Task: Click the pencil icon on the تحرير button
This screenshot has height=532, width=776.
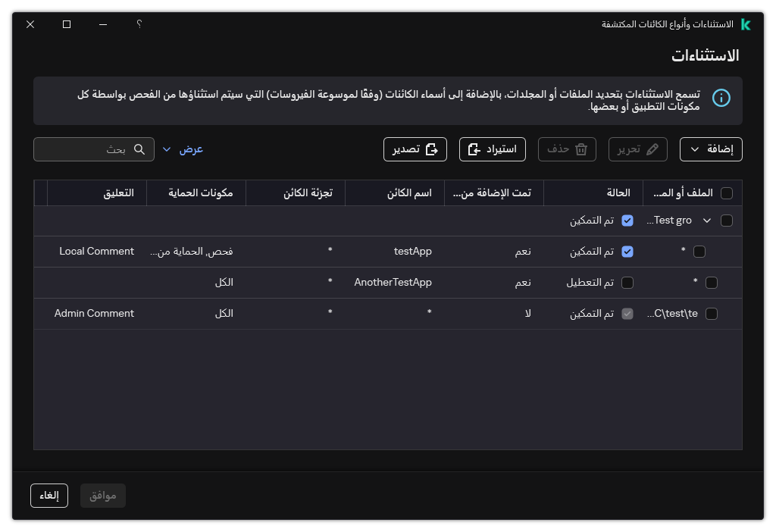Action: [x=653, y=149]
